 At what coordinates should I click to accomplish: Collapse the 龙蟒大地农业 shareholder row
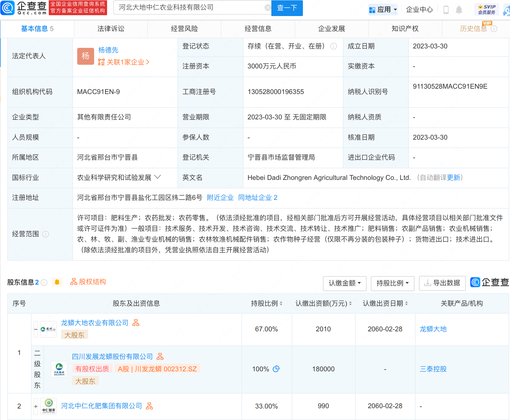pyautogui.click(x=36, y=329)
